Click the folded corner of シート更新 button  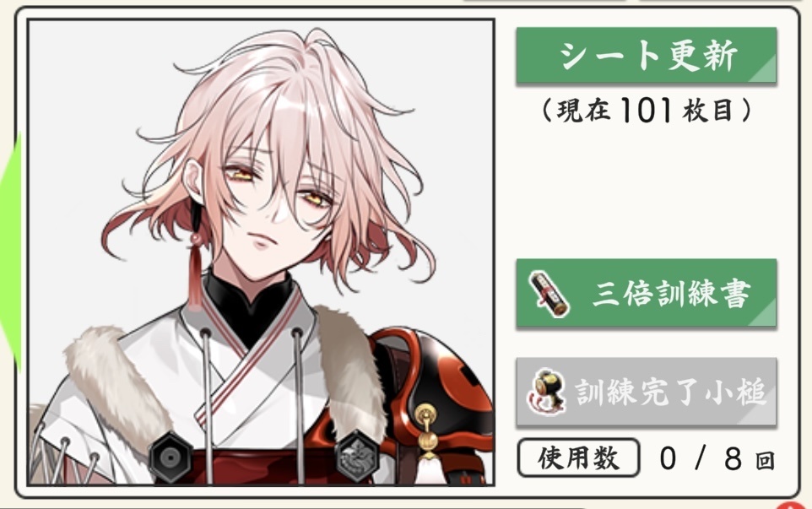[x=764, y=71]
